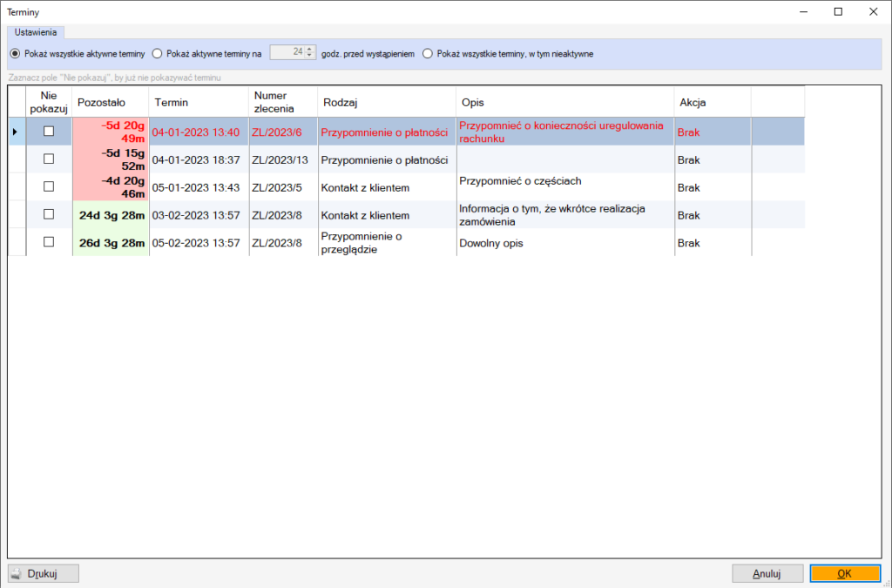Increase hours with the spinner up arrow
Viewport: 892px width, 588px height.
(309, 49)
